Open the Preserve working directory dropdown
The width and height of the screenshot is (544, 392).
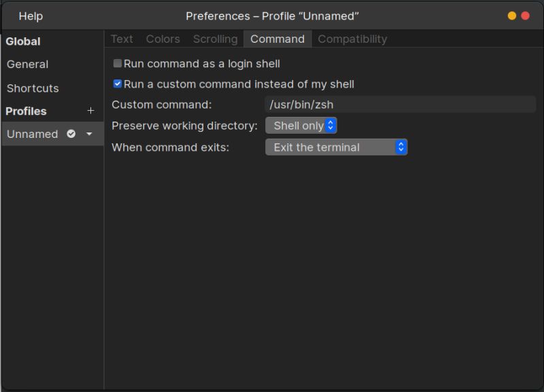tap(301, 125)
